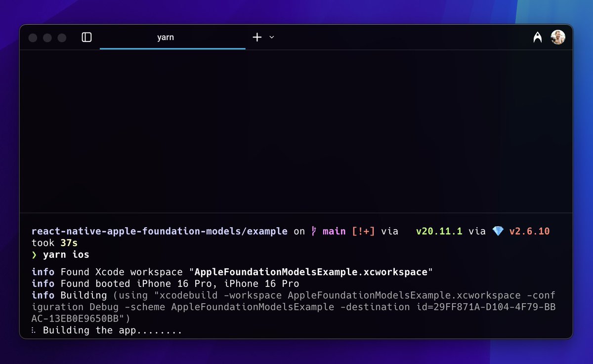
Task: Click the AppleFoundationModelsExample.xcworkspace bold name
Action: coord(311,272)
